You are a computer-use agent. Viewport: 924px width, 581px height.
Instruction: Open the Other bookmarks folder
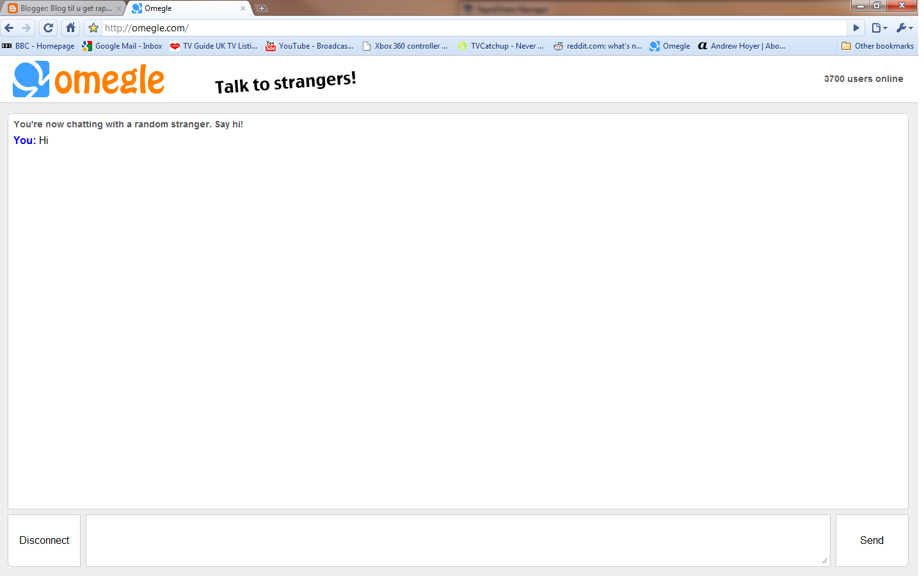click(x=878, y=46)
